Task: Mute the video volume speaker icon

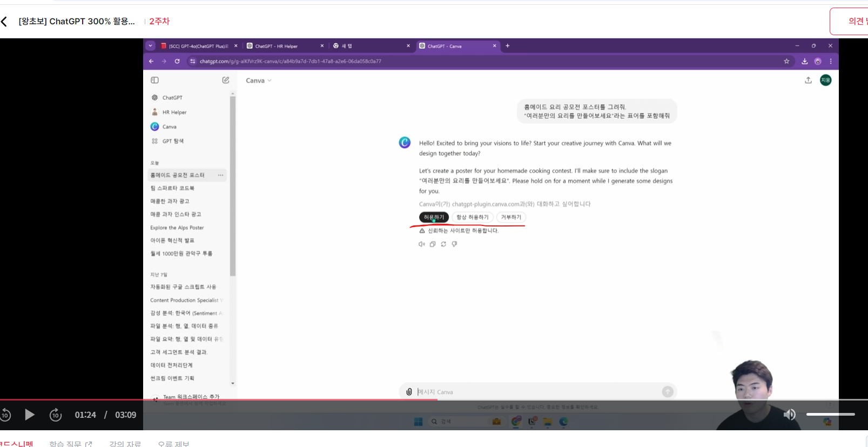Action: 790,415
